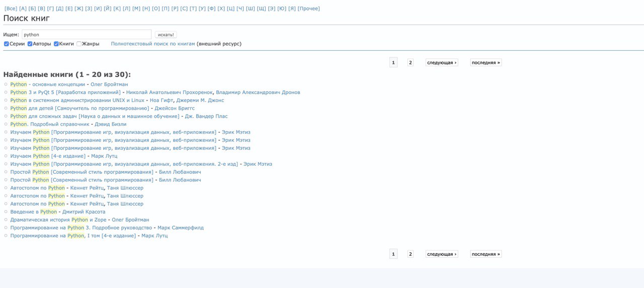Open the [К] letter index

[117, 9]
